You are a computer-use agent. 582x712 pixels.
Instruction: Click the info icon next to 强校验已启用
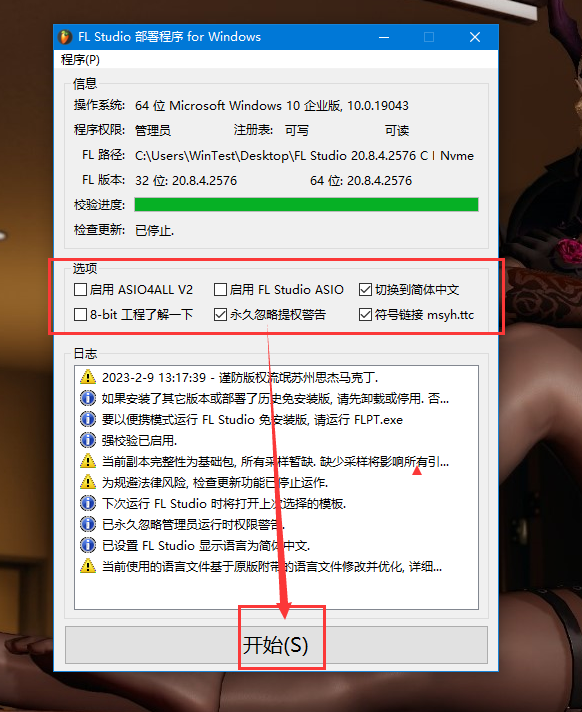tap(88, 440)
